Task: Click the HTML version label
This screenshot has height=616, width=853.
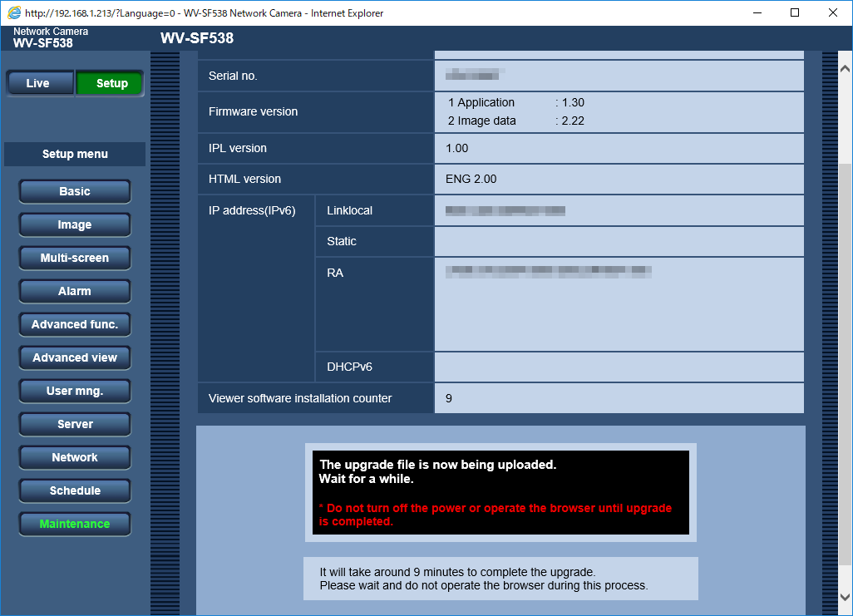Action: [244, 179]
